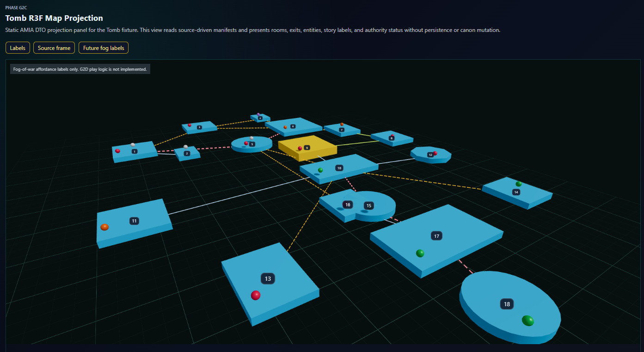Click room 2 number label
Viewport: 644px width, 352px height.
click(x=187, y=153)
